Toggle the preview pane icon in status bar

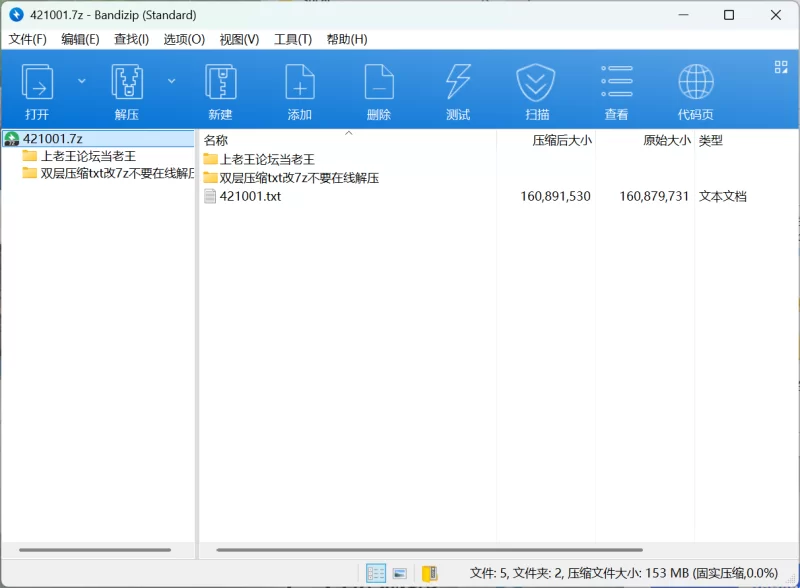[400, 573]
